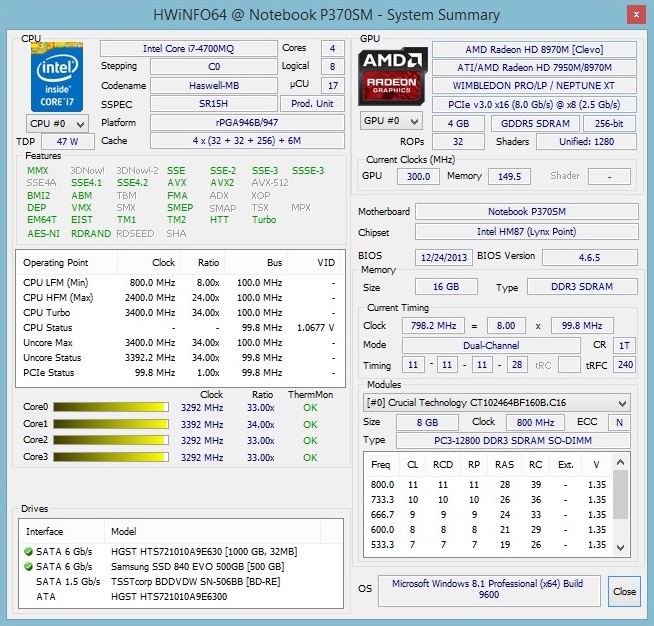Click the WIMBLEDON PRO/LP / NEPTUNE XT field
This screenshot has width=654, height=626.
534,85
